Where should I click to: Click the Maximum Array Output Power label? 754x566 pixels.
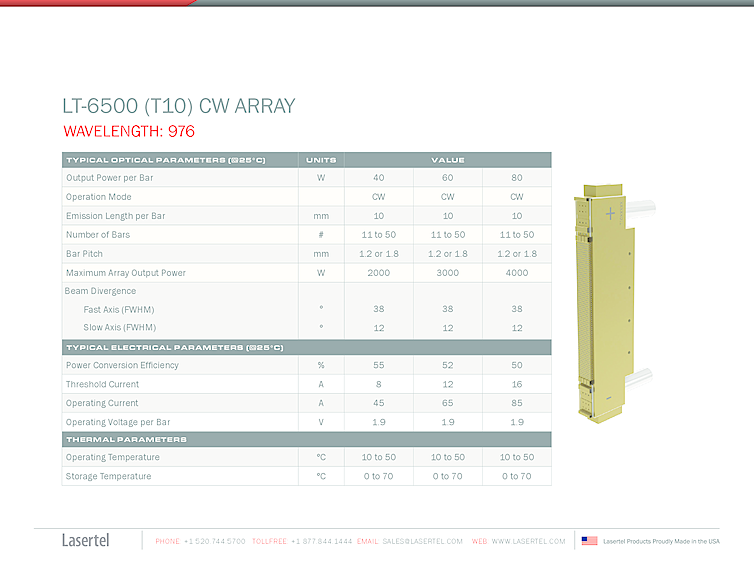tap(126, 272)
